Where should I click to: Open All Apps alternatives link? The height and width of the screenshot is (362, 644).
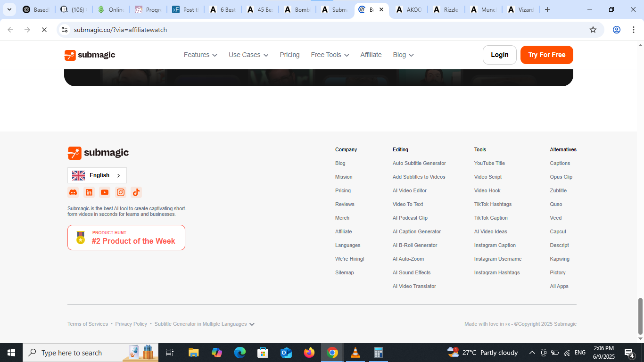(559, 286)
